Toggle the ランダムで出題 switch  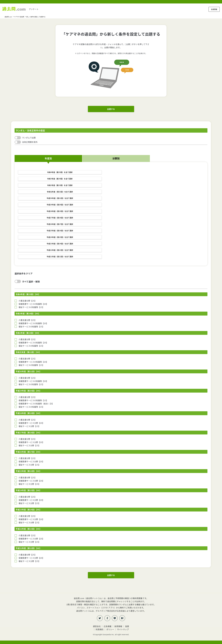click(18, 138)
